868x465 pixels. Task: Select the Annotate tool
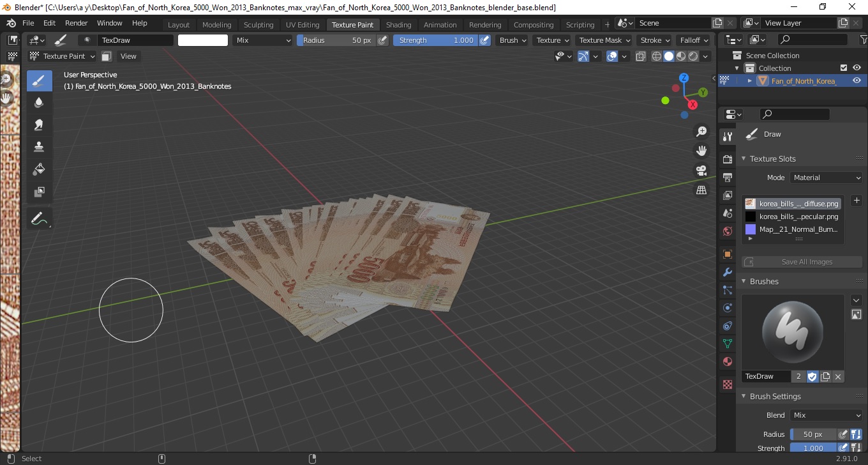[x=39, y=218]
